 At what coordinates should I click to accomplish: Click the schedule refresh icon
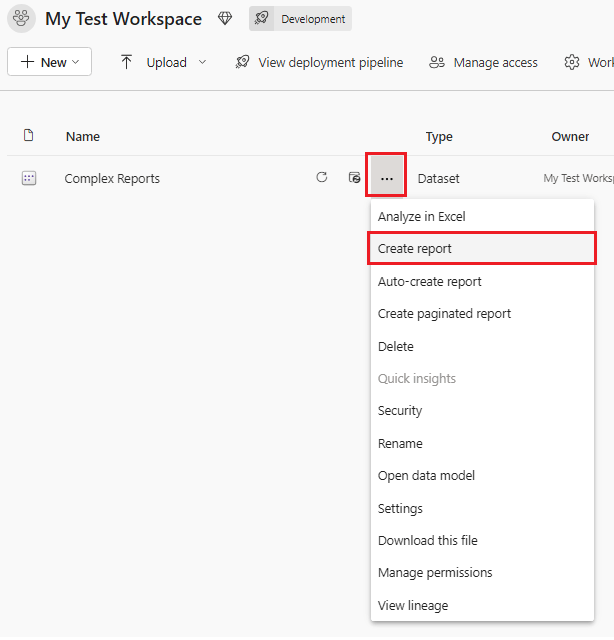(354, 178)
